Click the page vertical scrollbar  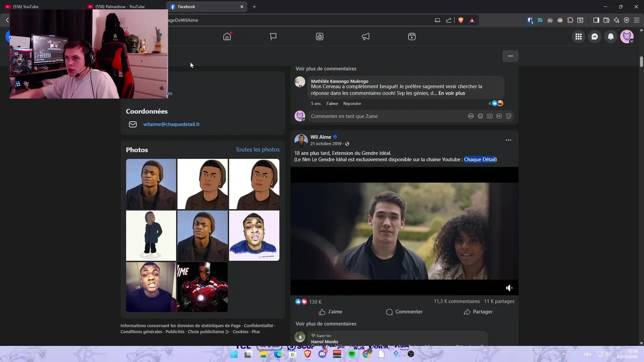(x=641, y=62)
